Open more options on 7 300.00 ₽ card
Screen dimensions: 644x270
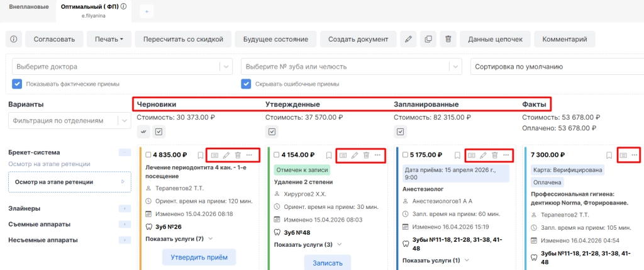click(635, 155)
